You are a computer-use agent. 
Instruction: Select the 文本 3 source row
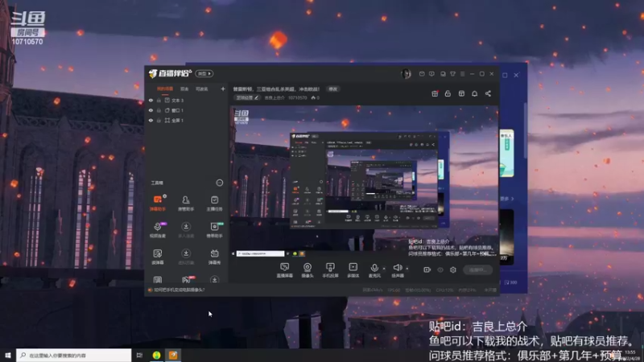point(187,100)
